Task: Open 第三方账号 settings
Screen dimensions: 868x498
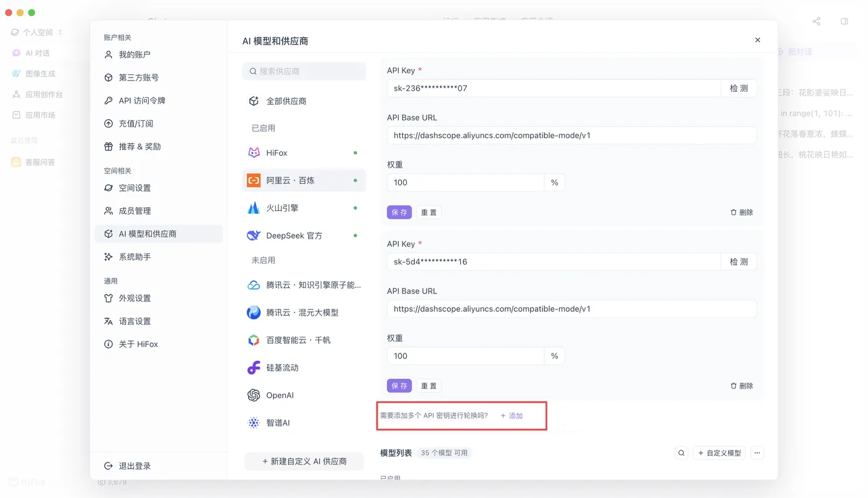Action: (158, 78)
